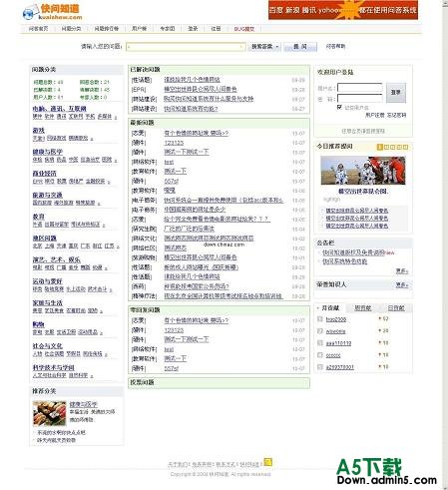Open the orange 问答系统 banner ad

[343, 10]
